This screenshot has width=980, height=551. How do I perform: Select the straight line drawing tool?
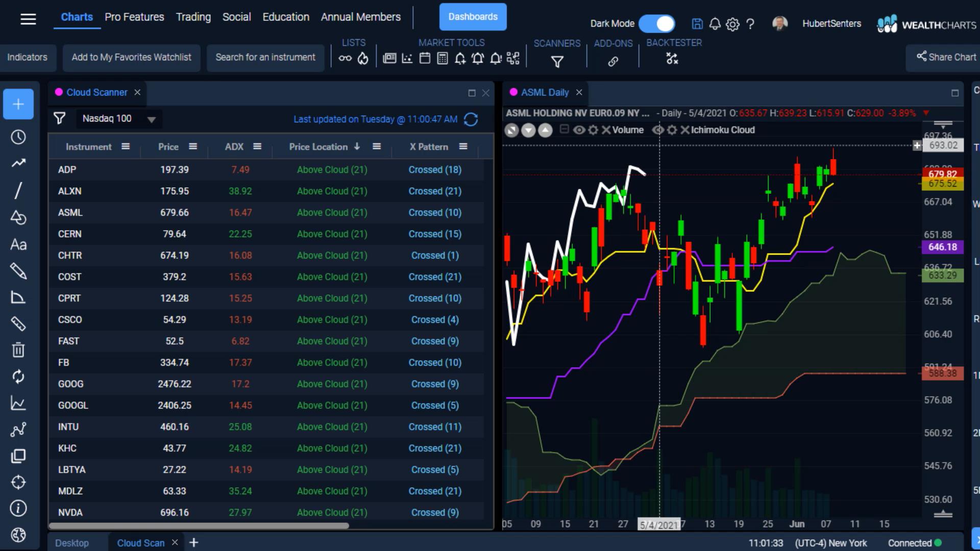(x=18, y=190)
